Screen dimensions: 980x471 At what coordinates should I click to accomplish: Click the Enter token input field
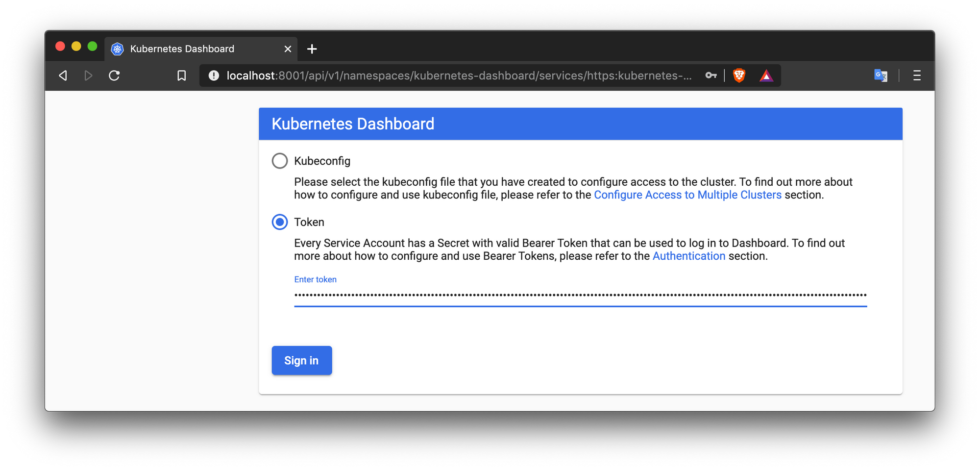point(580,296)
